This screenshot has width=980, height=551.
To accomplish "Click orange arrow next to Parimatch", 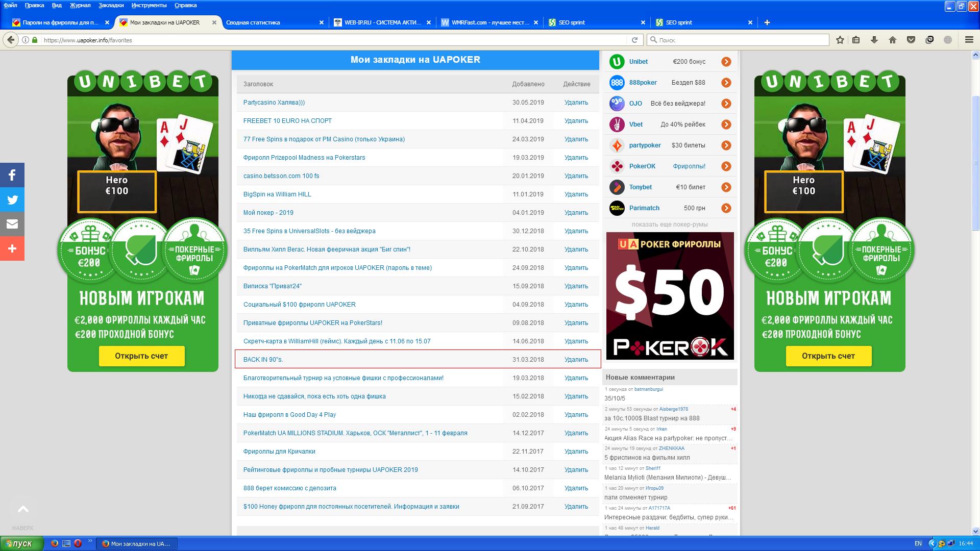I will (x=726, y=208).
